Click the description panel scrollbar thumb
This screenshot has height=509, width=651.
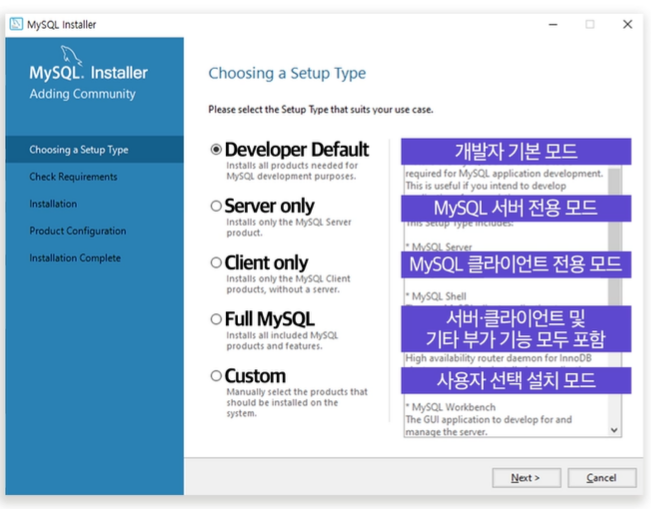[x=614, y=237]
